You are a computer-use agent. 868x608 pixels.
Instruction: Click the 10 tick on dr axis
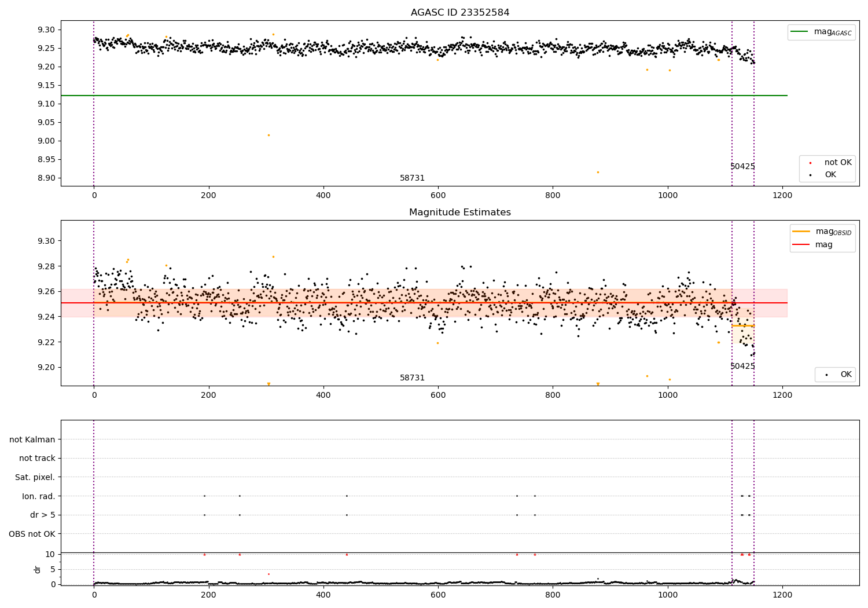[x=50, y=555]
